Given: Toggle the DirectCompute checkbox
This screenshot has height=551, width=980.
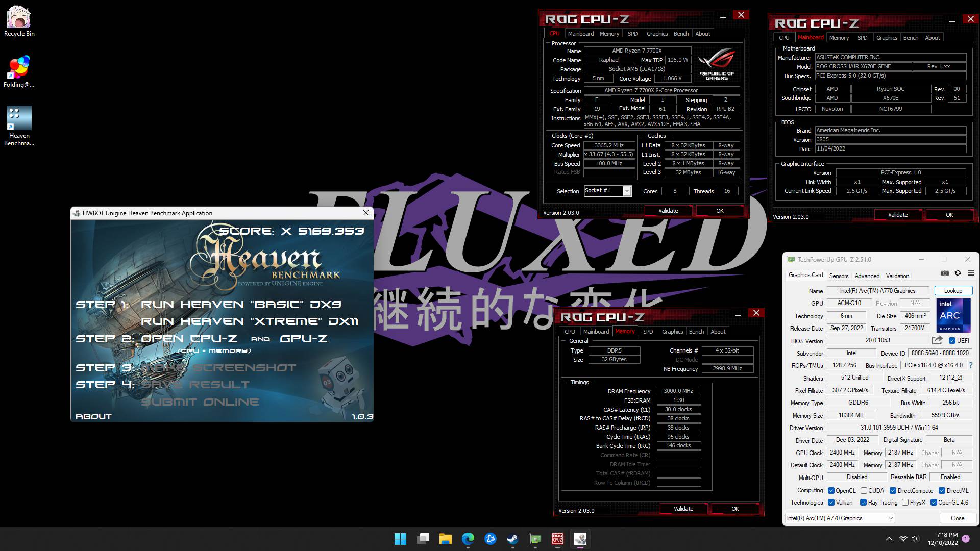Looking at the screenshot, I should [893, 491].
